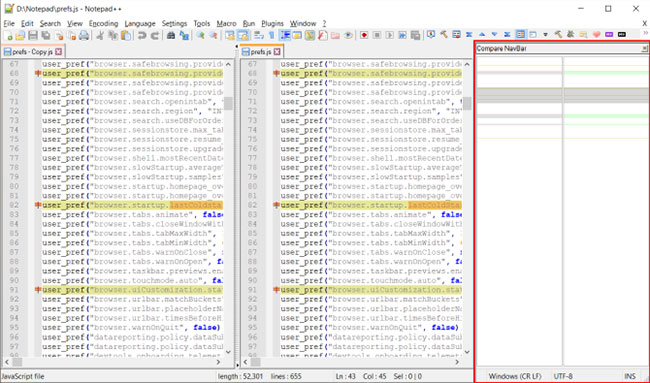Start macro recording with red dot icon
This screenshot has width=650, height=383.
364,35
